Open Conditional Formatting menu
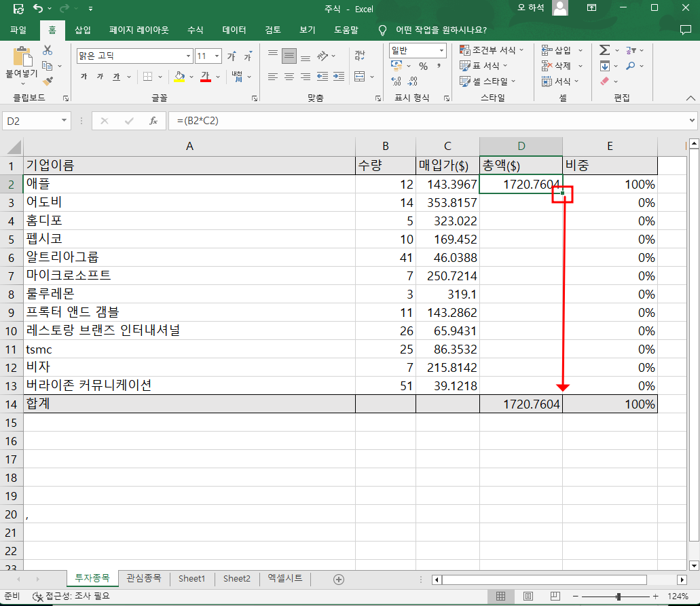The image size is (700, 606). click(491, 50)
